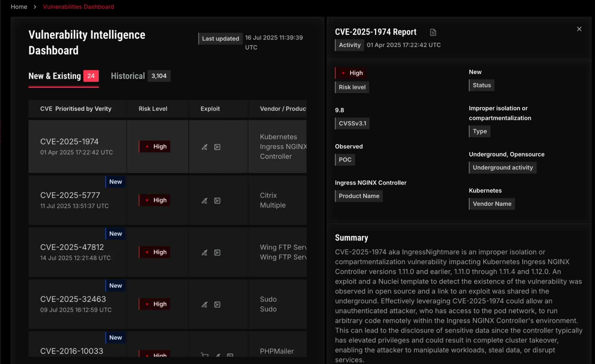Click the POC label under Observed
595x364 pixels.
[345, 160]
